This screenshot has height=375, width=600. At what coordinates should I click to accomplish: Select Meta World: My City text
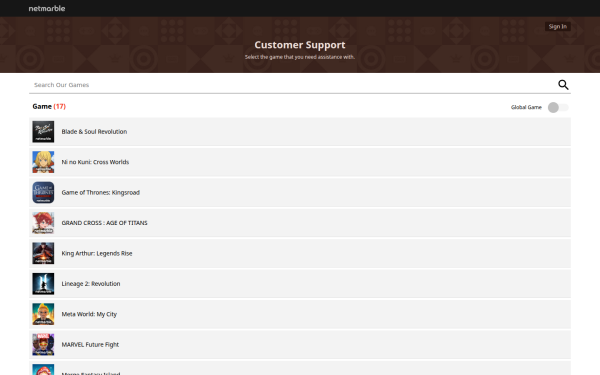89,314
